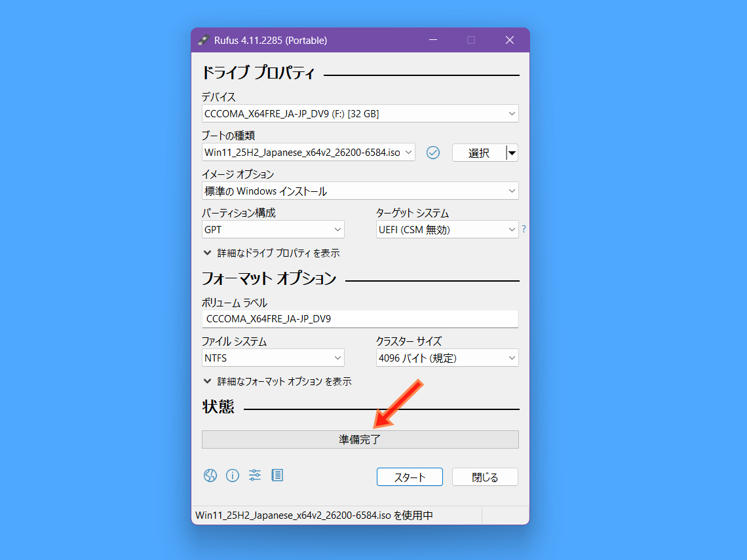This screenshot has width=747, height=560.
Task: Open the ブートの種類 ISO dropdown
Action: tap(308, 153)
